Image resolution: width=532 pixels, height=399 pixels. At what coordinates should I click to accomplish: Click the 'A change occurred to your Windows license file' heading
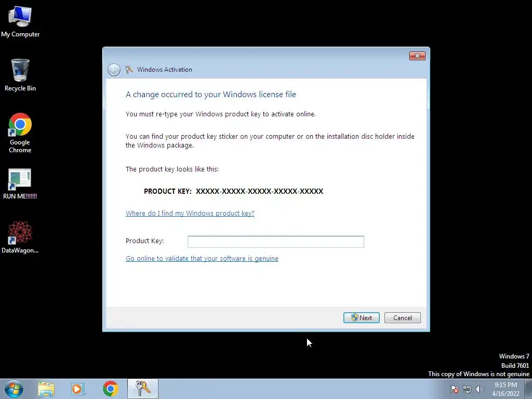pyautogui.click(x=211, y=95)
